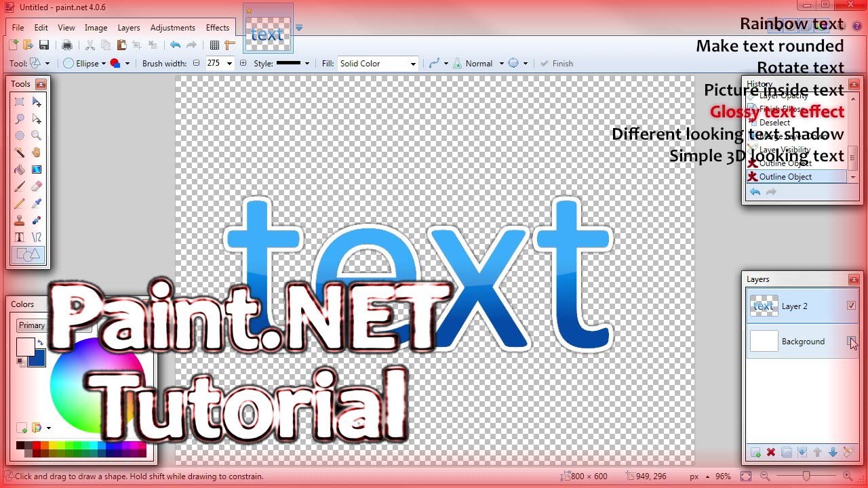This screenshot has width=868, height=488.
Task: Open the Edit menu
Action: (41, 28)
